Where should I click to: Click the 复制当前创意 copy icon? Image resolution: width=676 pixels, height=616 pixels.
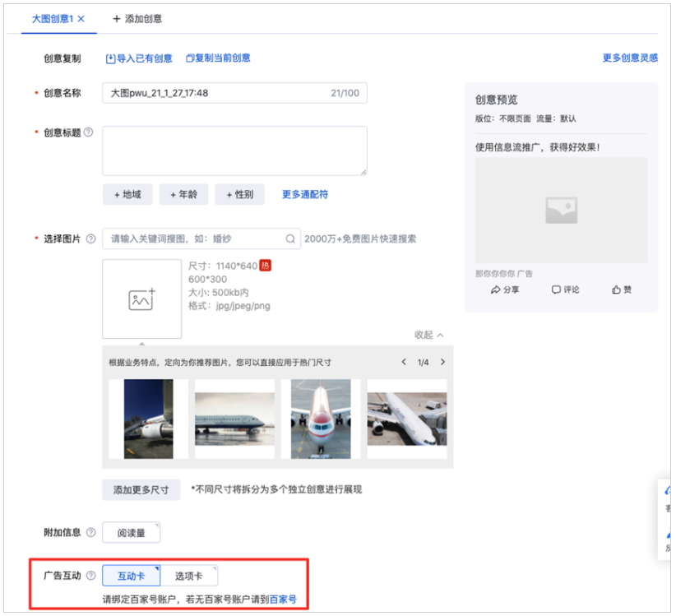tap(189, 58)
